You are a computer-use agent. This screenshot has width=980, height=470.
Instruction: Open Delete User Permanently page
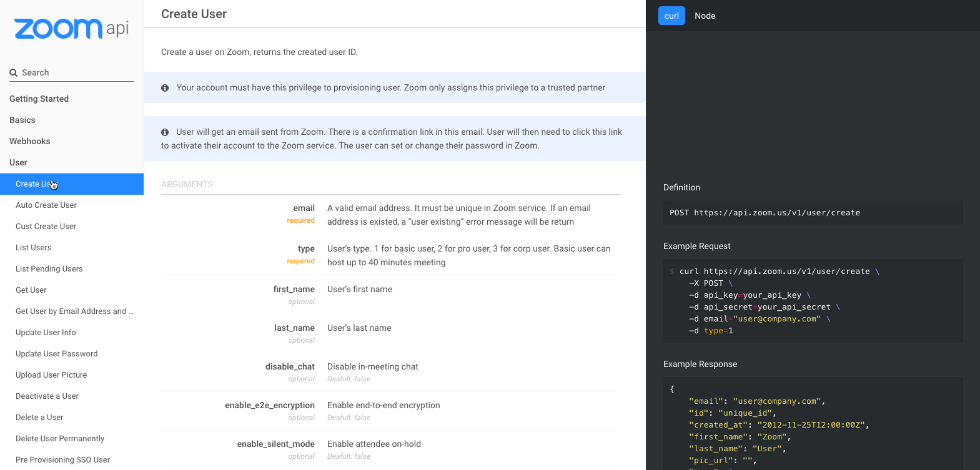pyautogui.click(x=60, y=439)
